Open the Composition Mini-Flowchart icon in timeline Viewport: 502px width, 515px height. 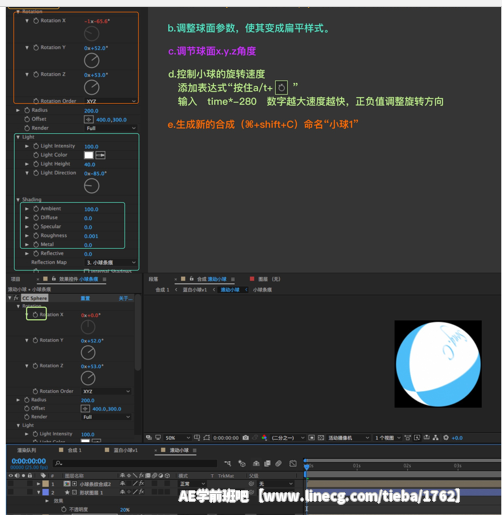[227, 463]
